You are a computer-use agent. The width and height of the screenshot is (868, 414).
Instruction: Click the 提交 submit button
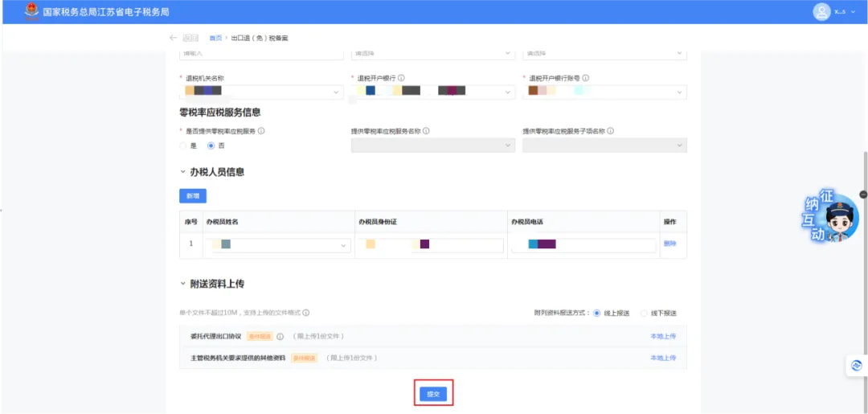[433, 394]
